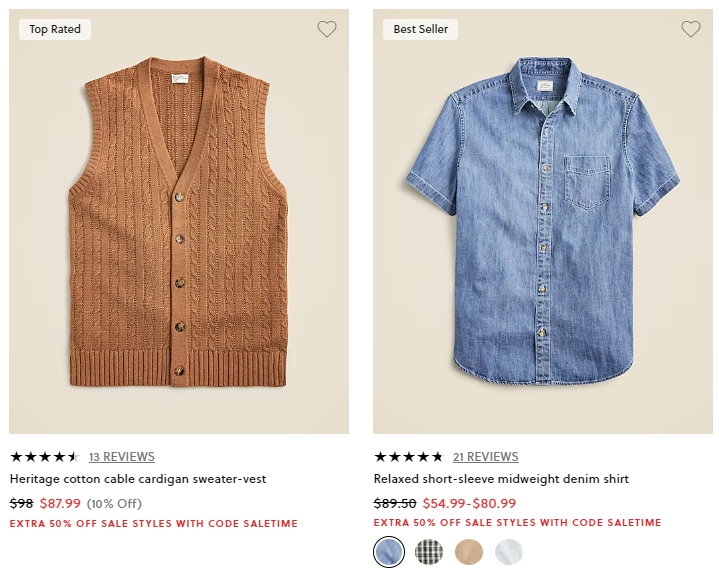Open the 13 Reviews link

coord(122,457)
